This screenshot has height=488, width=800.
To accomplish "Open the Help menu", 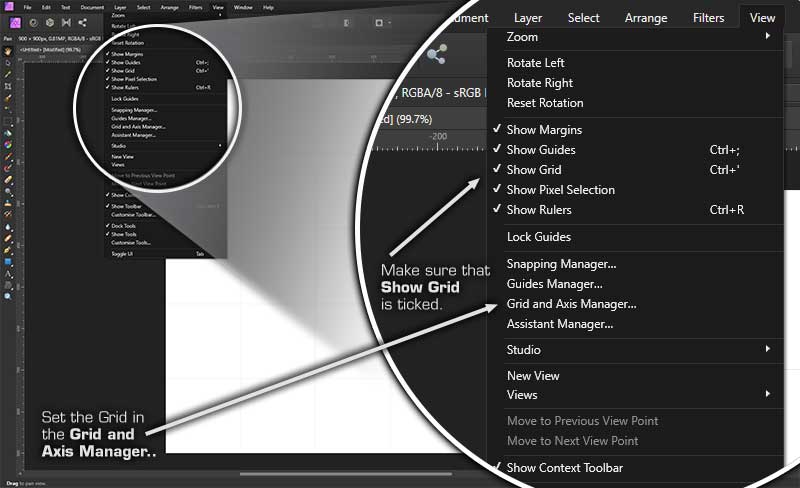I will coord(268,7).
